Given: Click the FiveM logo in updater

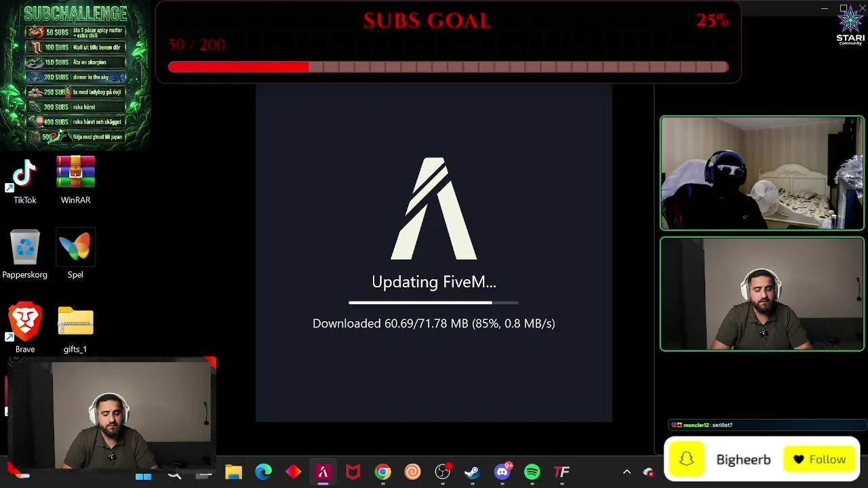Looking at the screenshot, I should coord(434,209).
